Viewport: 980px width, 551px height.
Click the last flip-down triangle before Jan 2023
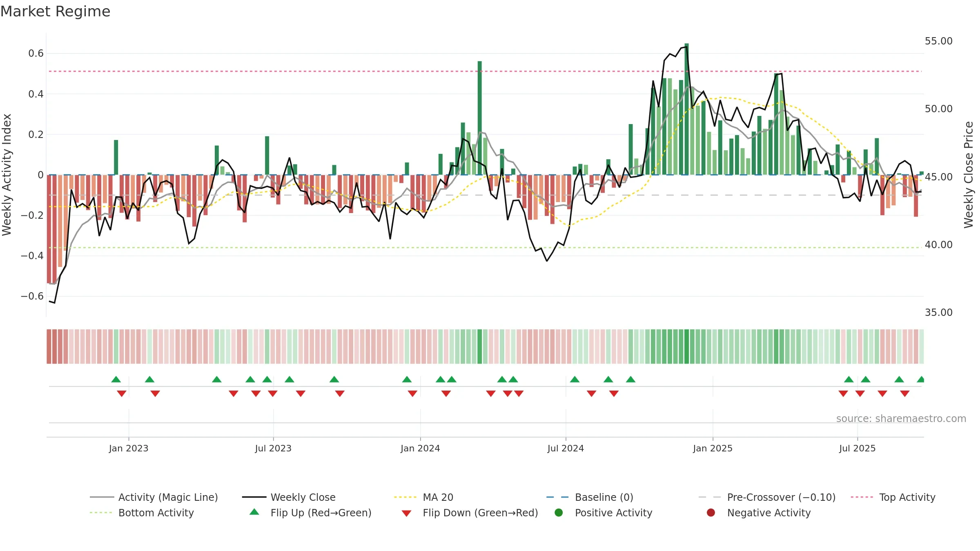(x=122, y=393)
